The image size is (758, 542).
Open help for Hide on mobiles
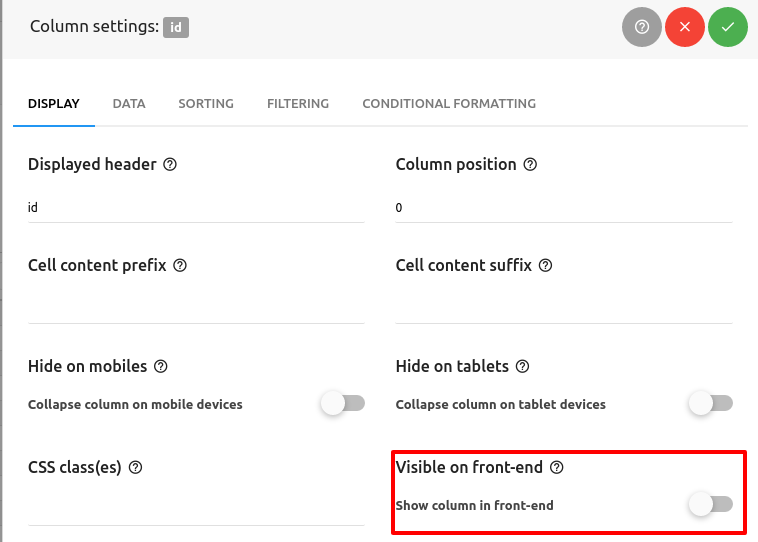[x=160, y=366]
